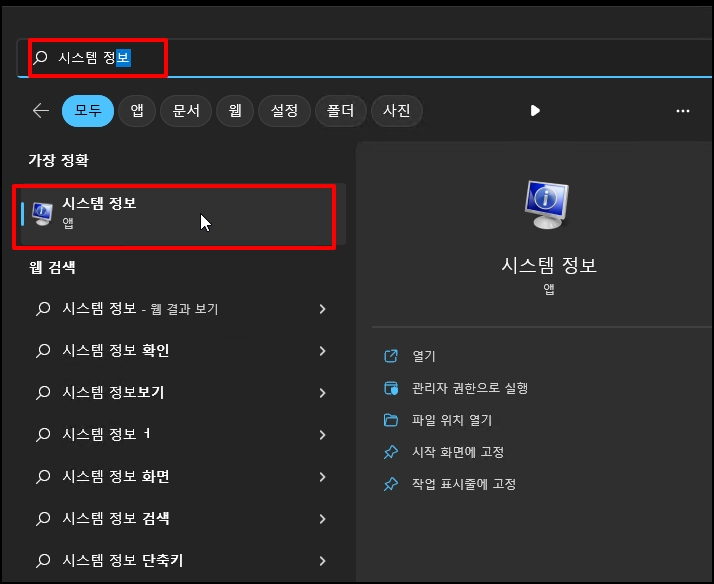Go back with the left arrow

point(41,111)
